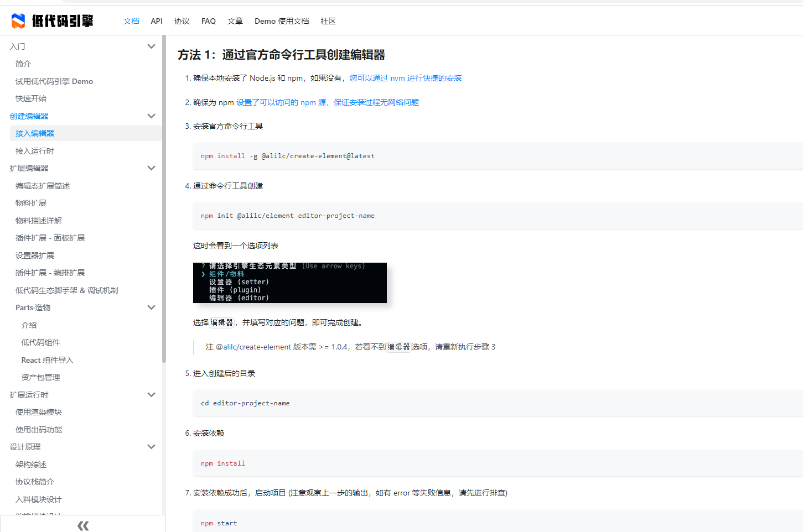803x532 pixels.
Task: Go to 快速开始 page
Action: 31,98
